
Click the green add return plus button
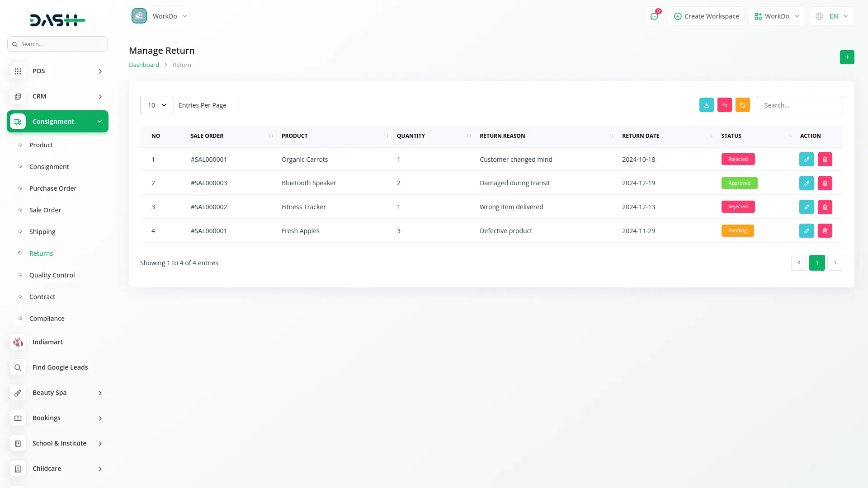847,57
